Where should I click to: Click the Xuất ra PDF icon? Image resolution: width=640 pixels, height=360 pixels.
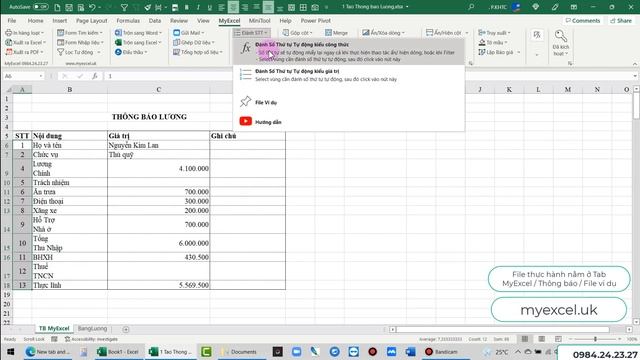pyautogui.click(x=9, y=52)
